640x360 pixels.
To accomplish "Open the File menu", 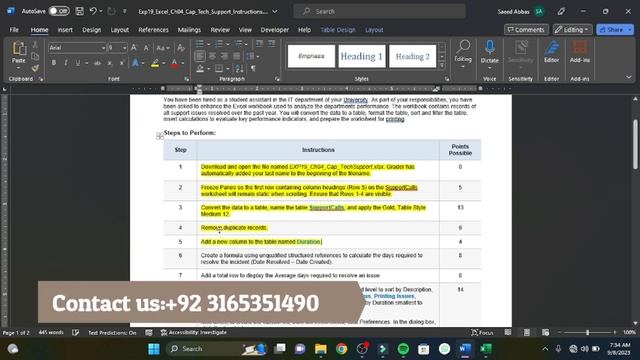I will [x=14, y=30].
